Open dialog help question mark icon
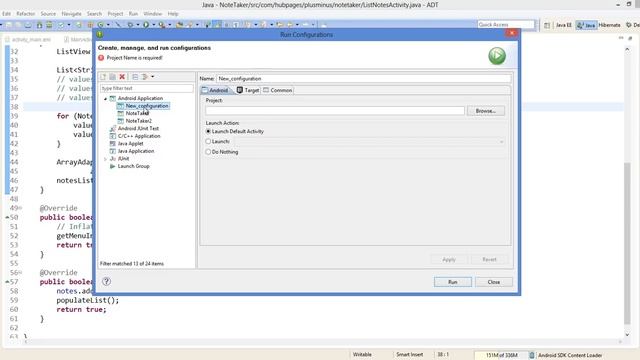 coord(107,281)
